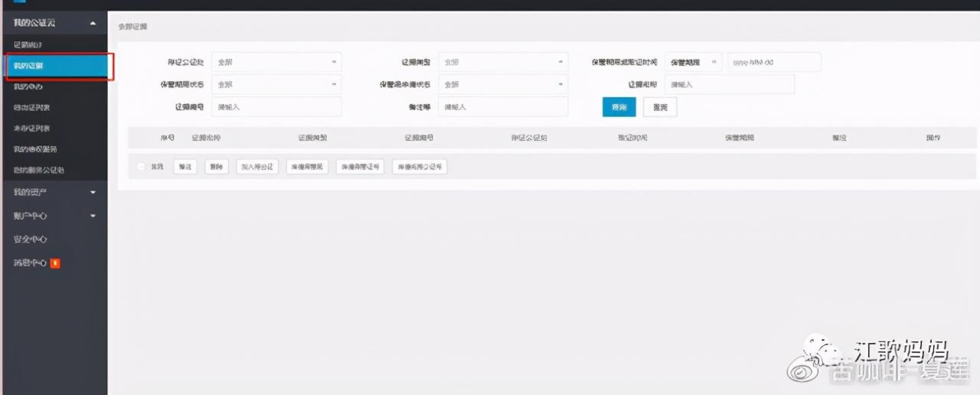980x395 pixels.
Task: Click the blue query button
Action: 619,108
